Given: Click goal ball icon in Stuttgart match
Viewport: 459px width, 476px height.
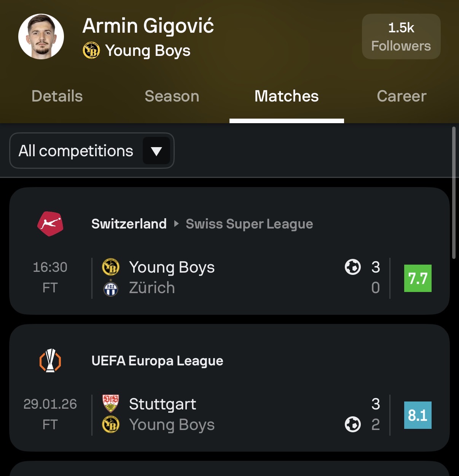Looking at the screenshot, I should tap(353, 424).
